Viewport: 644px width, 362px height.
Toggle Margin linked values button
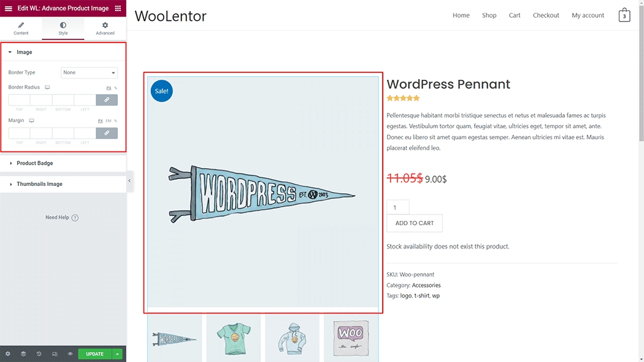tap(107, 133)
